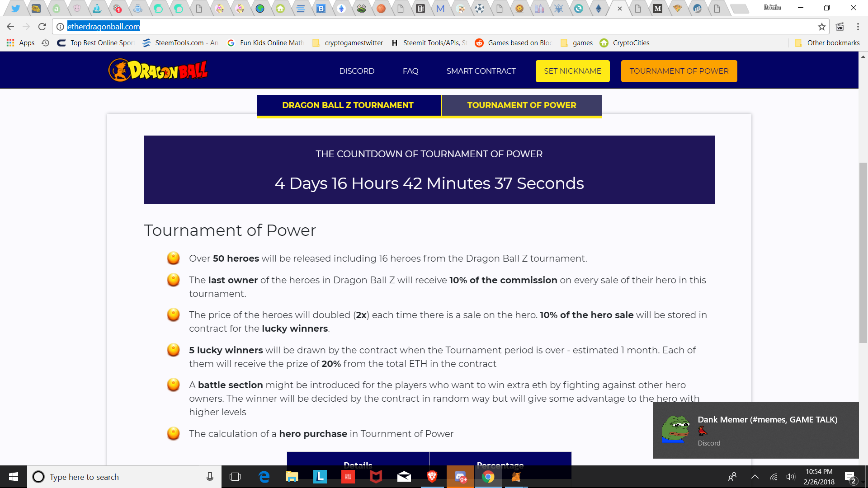Screen dimensions: 868x488
Task: Click the DragonBall site logo
Action: [x=158, y=70]
